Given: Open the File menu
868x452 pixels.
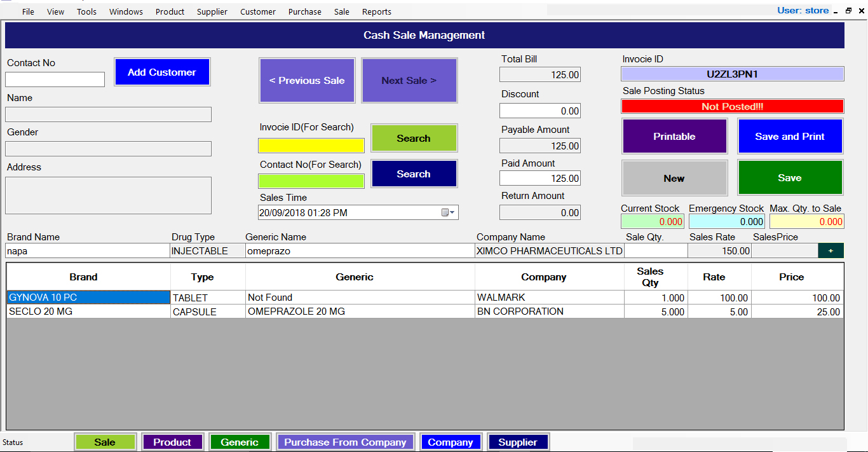Looking at the screenshot, I should pos(29,11).
